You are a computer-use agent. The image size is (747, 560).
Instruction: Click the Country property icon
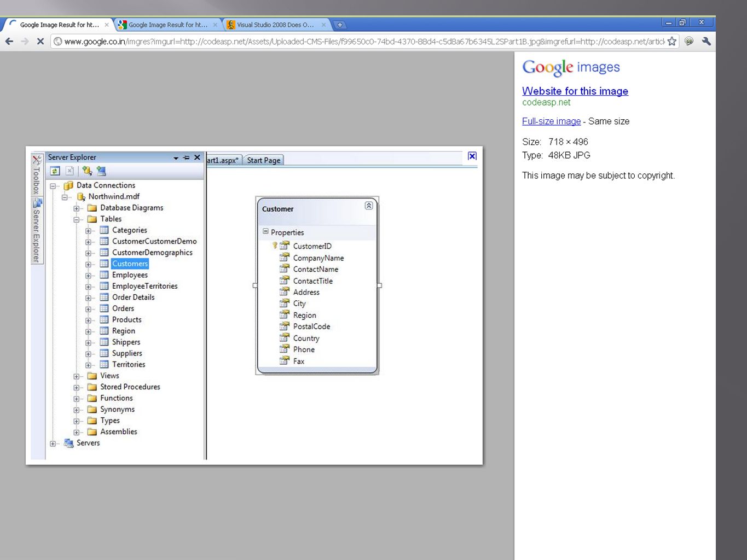point(285,337)
